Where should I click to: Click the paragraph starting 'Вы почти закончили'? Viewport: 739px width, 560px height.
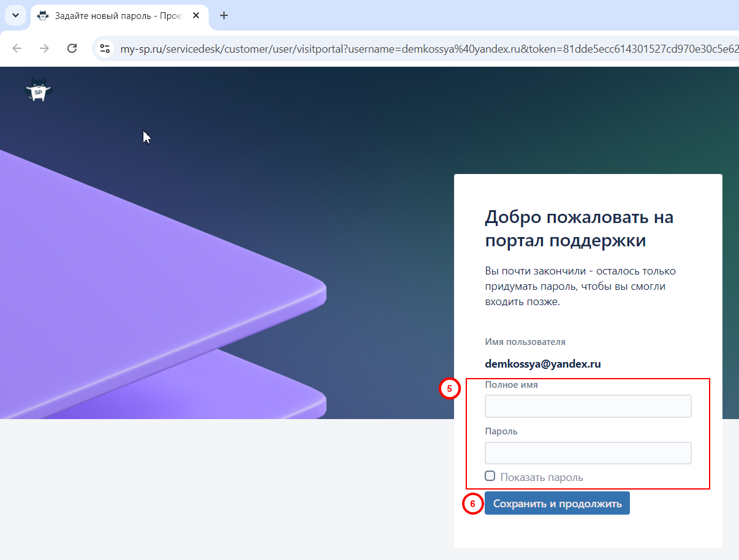pyautogui.click(x=580, y=286)
